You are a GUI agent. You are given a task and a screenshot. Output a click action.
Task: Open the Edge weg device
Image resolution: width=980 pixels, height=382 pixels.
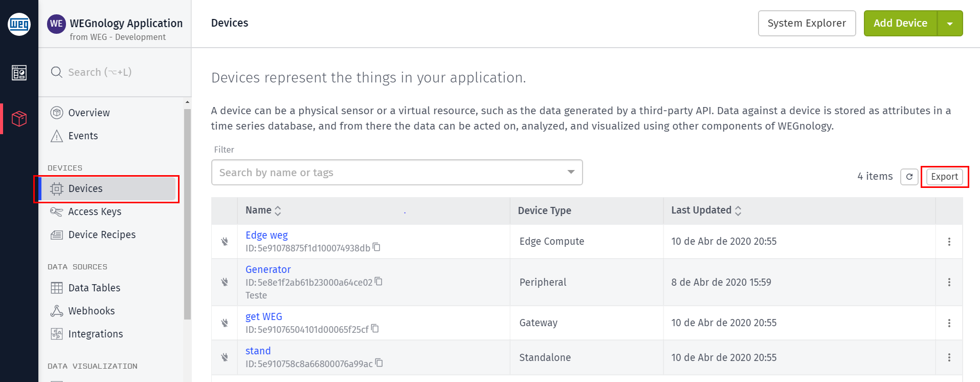point(266,235)
